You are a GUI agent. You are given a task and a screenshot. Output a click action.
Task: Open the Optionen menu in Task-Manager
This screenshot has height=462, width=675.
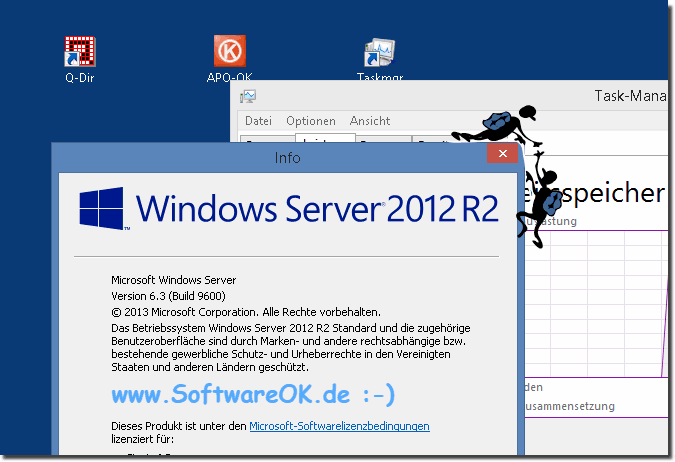point(311,121)
